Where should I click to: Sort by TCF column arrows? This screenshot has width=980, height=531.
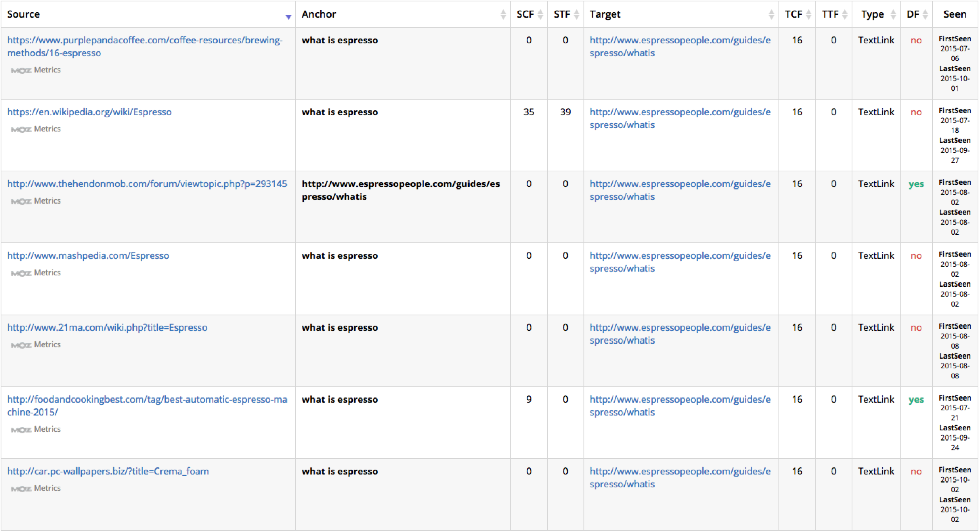(x=809, y=14)
